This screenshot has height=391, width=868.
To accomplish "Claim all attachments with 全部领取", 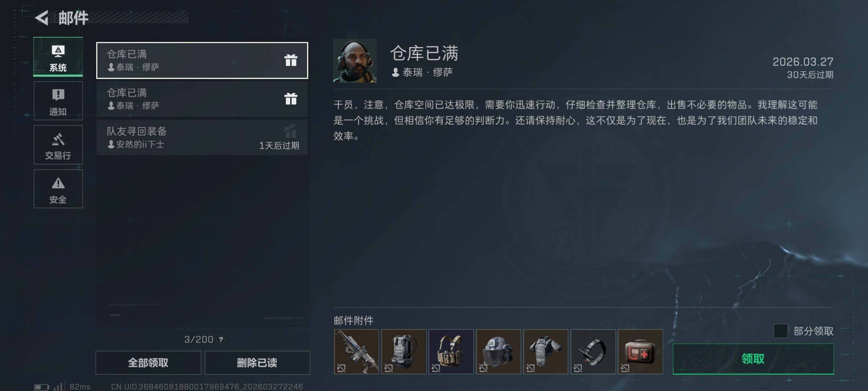I will pyautogui.click(x=148, y=363).
